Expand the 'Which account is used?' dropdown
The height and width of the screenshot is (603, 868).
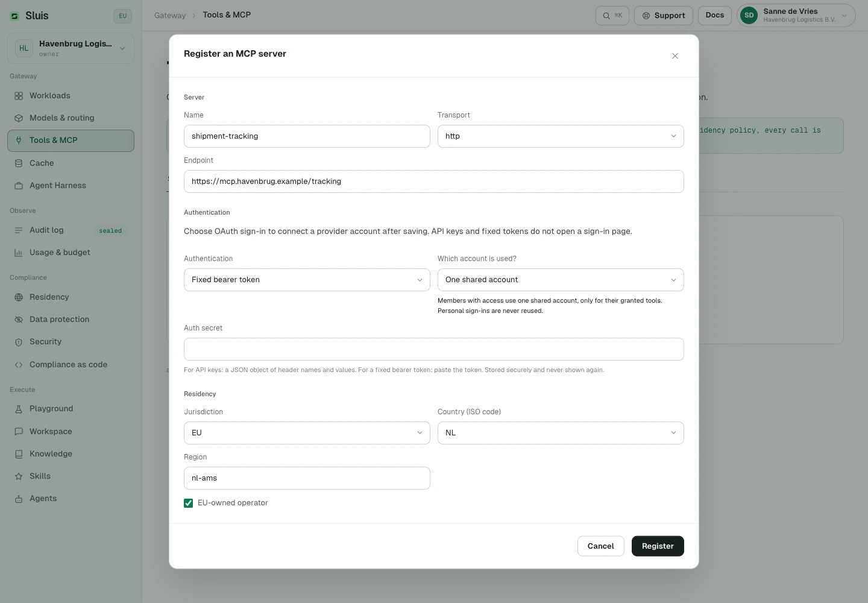[561, 280]
